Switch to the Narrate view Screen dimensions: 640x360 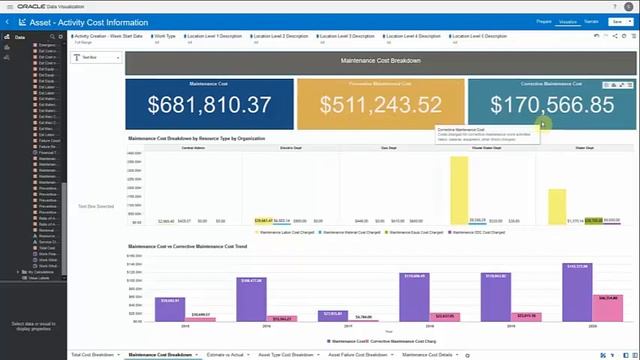click(591, 22)
